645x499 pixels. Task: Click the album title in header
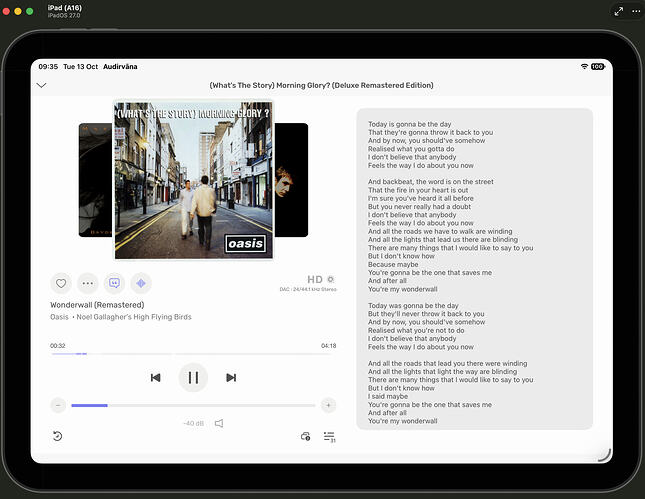pyautogui.click(x=321, y=85)
